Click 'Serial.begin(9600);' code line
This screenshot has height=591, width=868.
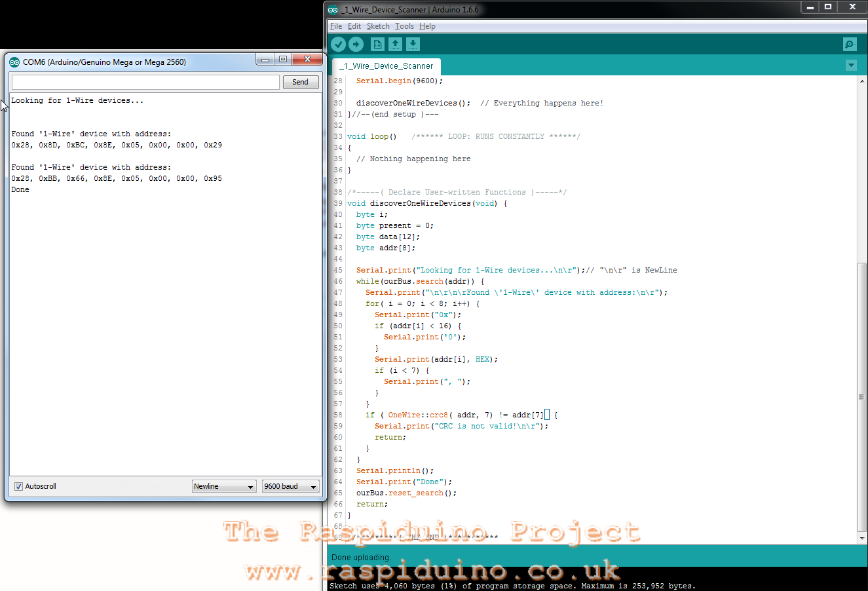pyautogui.click(x=400, y=81)
